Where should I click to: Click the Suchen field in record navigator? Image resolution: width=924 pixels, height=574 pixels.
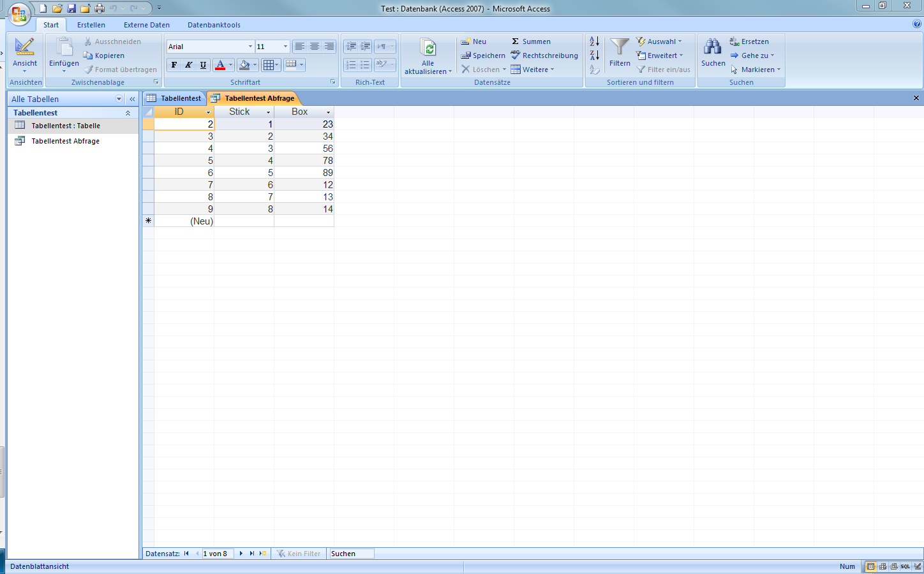[350, 554]
